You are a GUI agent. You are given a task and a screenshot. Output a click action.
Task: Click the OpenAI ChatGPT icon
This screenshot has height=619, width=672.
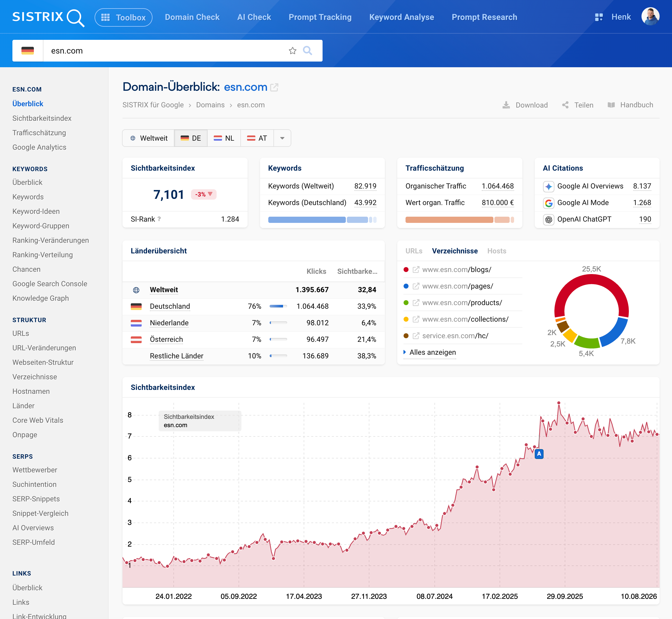[548, 220]
